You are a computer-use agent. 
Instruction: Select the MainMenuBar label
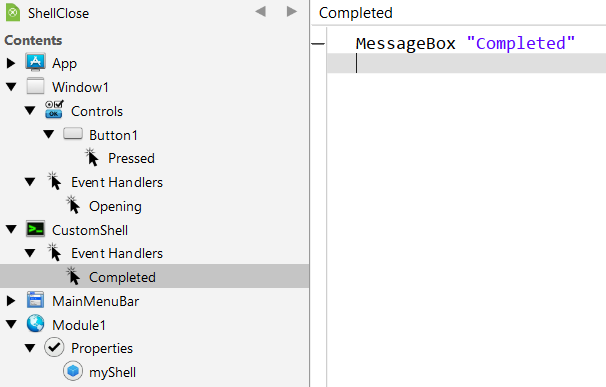95,301
